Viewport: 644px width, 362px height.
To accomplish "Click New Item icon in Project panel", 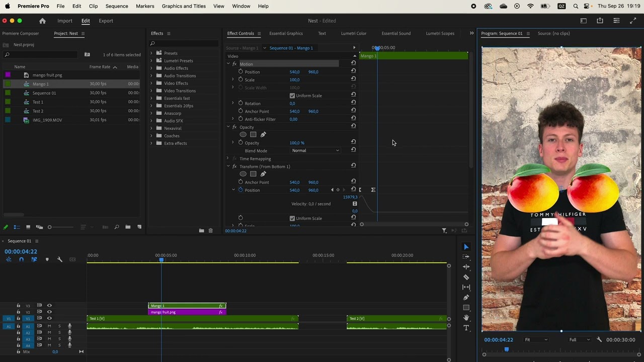I will [139, 227].
